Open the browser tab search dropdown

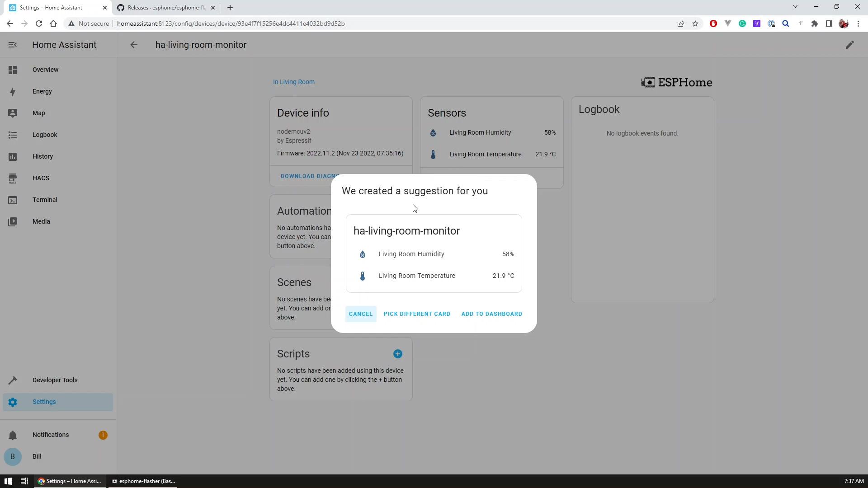pyautogui.click(x=795, y=7)
